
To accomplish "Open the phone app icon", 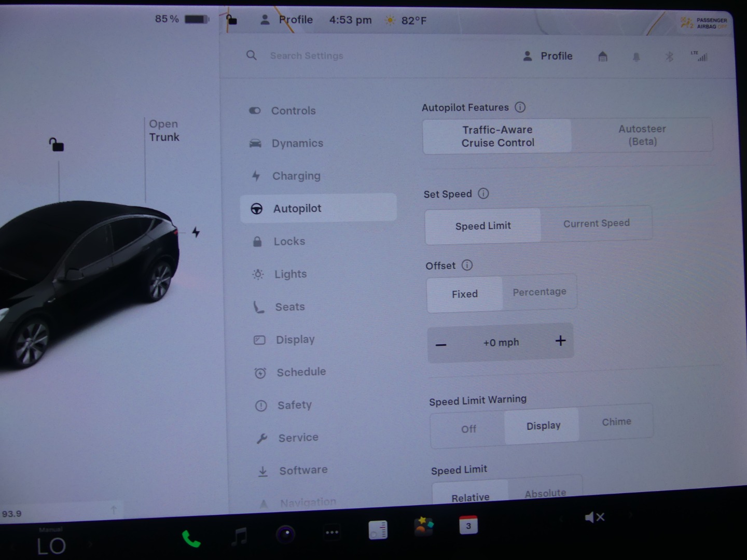I will 191,539.
